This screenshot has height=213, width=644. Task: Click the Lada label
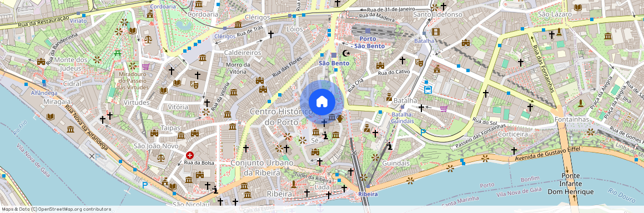tap(322, 187)
